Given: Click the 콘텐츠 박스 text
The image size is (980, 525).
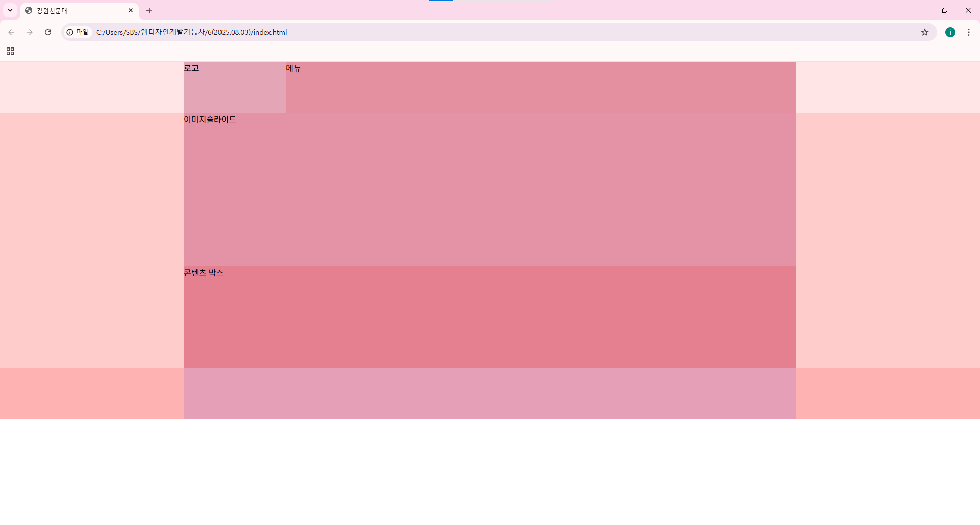Looking at the screenshot, I should tap(204, 273).
